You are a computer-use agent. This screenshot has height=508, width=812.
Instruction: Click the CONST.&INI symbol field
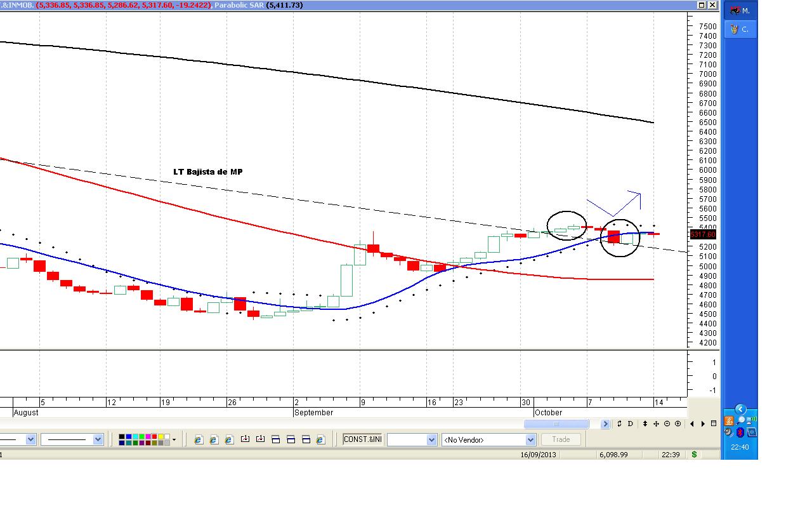pos(362,439)
